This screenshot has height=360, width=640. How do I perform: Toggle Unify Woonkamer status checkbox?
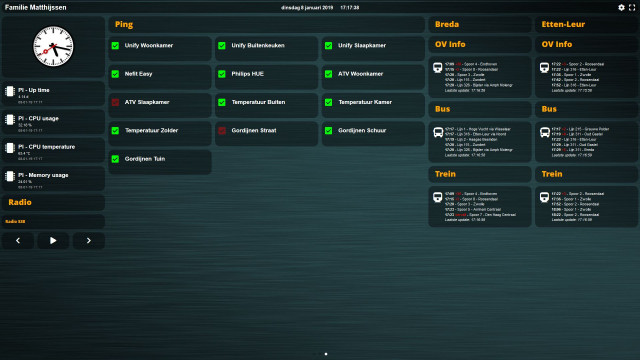[x=116, y=46]
